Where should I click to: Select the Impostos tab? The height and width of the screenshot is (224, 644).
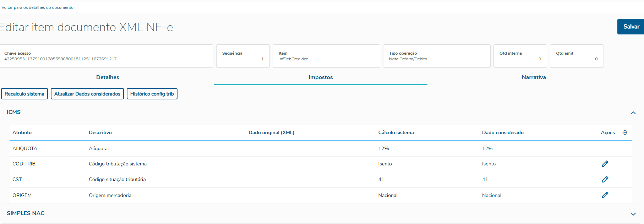321,77
